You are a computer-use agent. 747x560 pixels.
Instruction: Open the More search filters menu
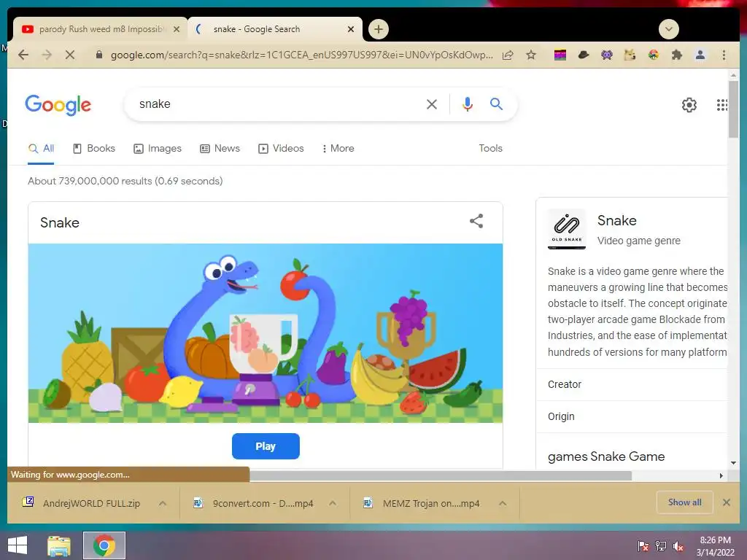pos(338,149)
